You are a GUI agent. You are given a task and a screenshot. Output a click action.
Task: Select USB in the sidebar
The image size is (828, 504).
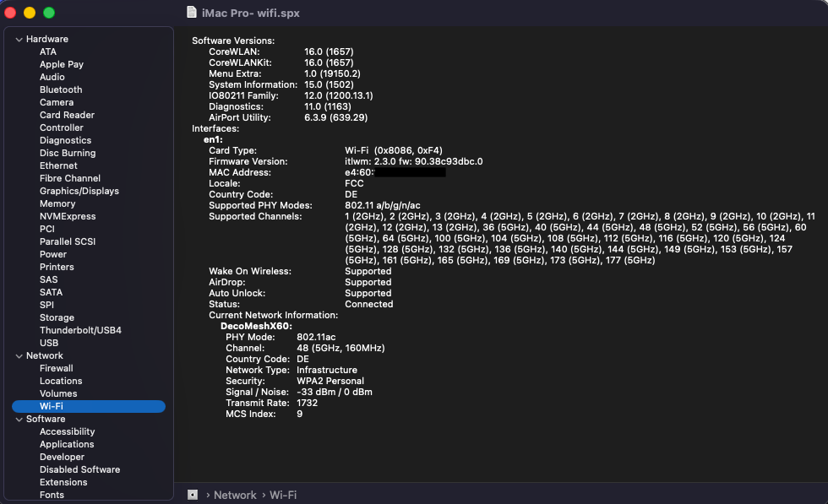click(x=49, y=343)
